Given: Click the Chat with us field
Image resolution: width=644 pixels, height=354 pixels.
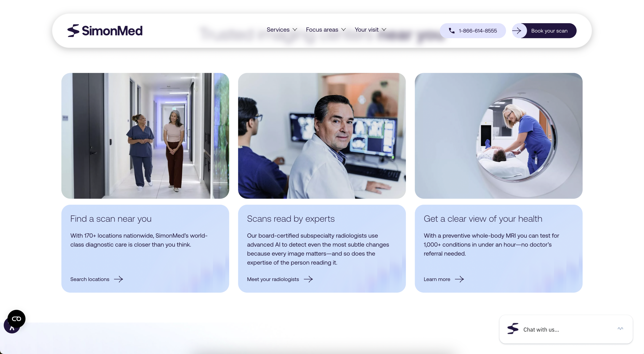Looking at the screenshot, I should [566, 329].
